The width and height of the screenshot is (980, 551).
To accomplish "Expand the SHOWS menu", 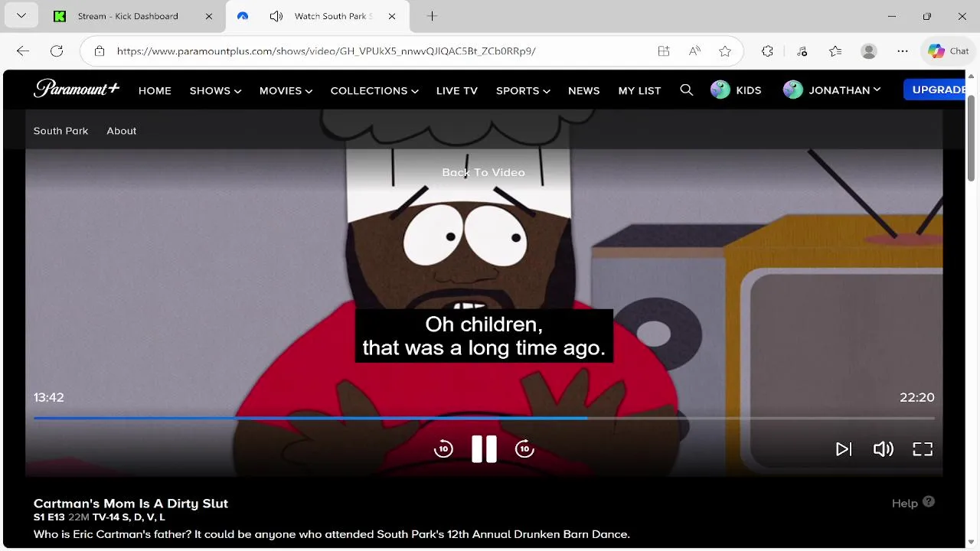I will point(215,90).
